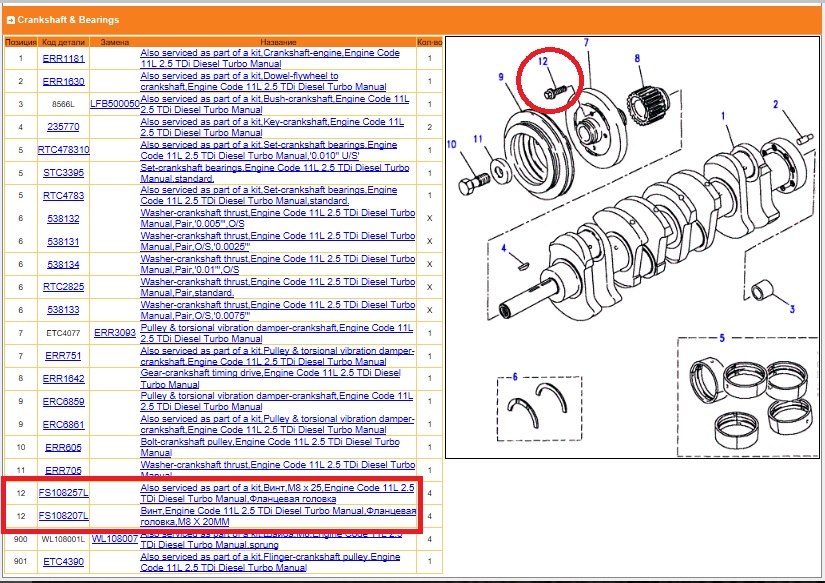Open part FS108257L in highlighted row
Viewport: 825px width, 583px height.
pyautogui.click(x=63, y=493)
